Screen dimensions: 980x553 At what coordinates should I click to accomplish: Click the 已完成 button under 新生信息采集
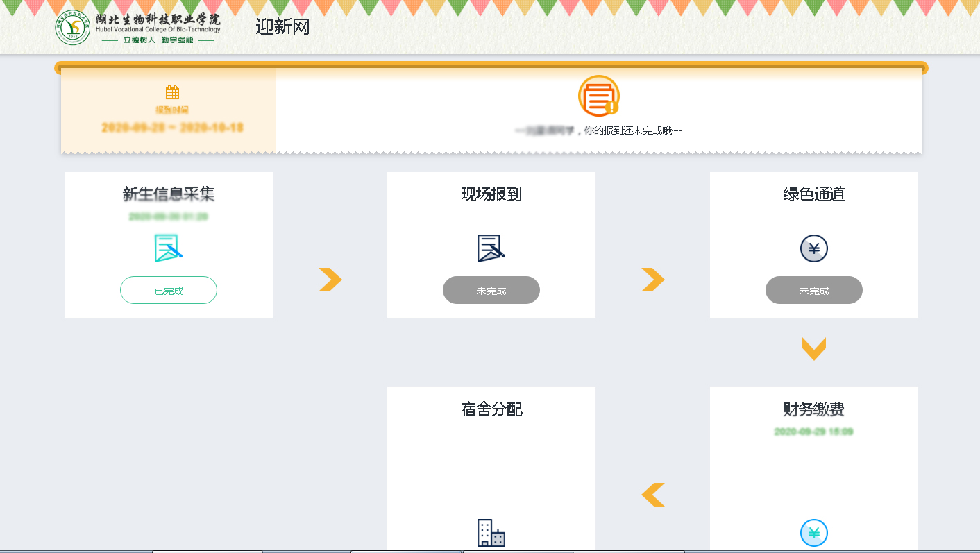tap(169, 290)
